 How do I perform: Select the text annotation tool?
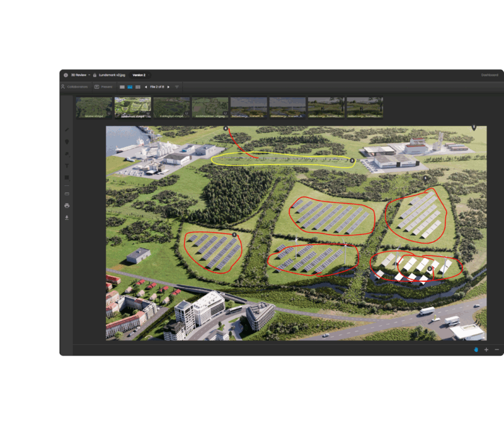click(67, 166)
